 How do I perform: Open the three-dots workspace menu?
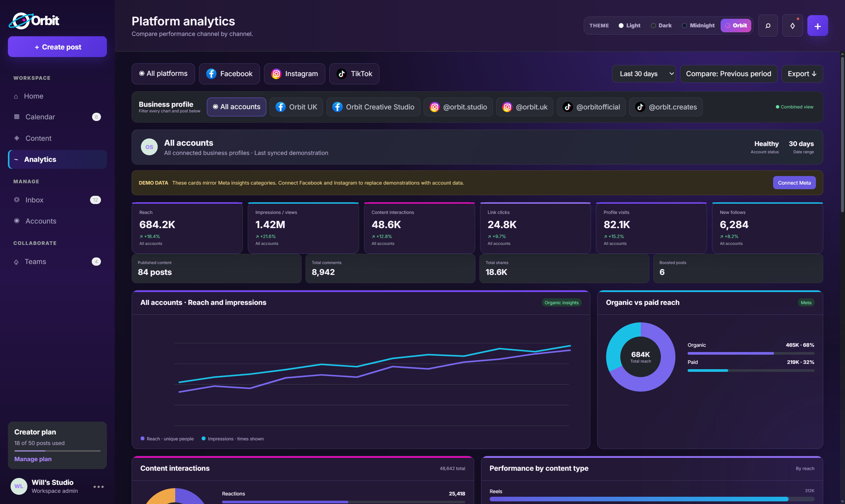click(x=99, y=487)
